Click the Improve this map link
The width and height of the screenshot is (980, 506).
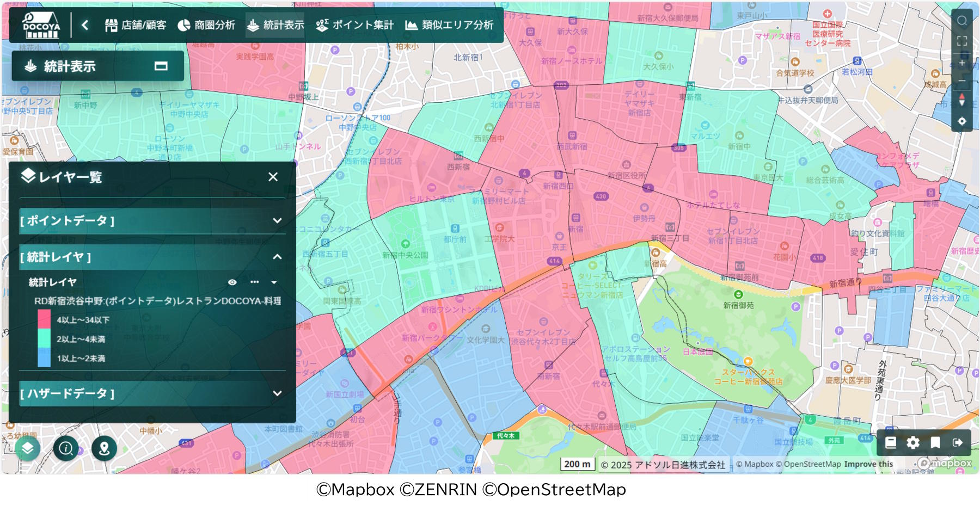tap(868, 464)
